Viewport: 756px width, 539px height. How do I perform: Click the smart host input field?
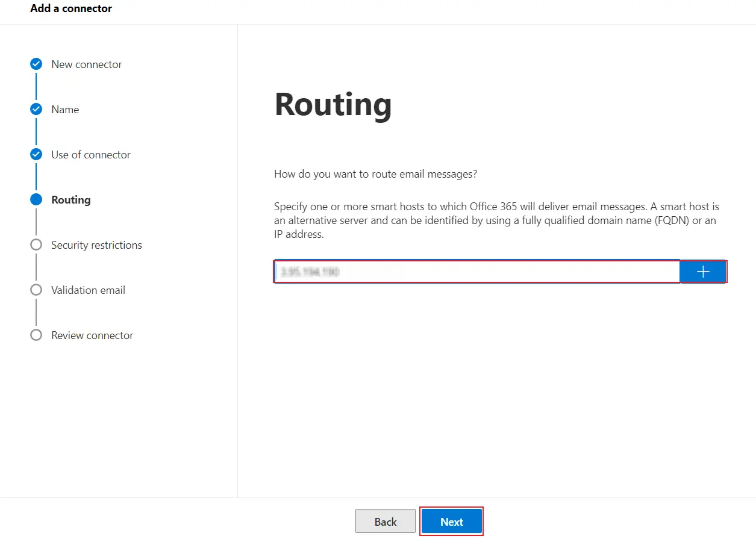point(476,272)
